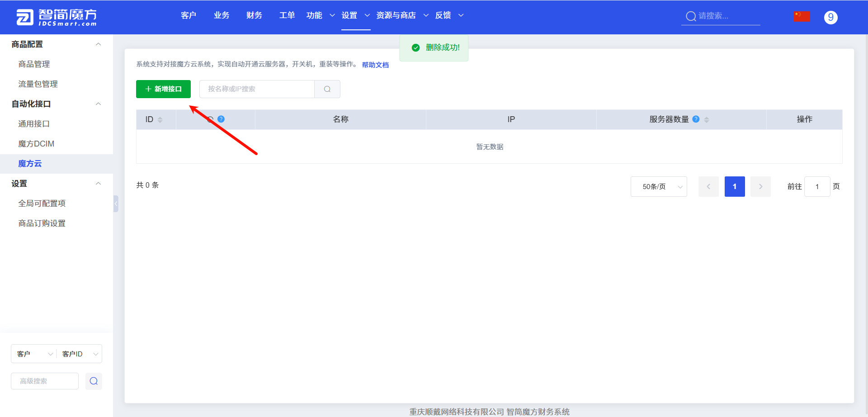Click the China flag language selector
This screenshot has width=868, height=417.
click(802, 16)
